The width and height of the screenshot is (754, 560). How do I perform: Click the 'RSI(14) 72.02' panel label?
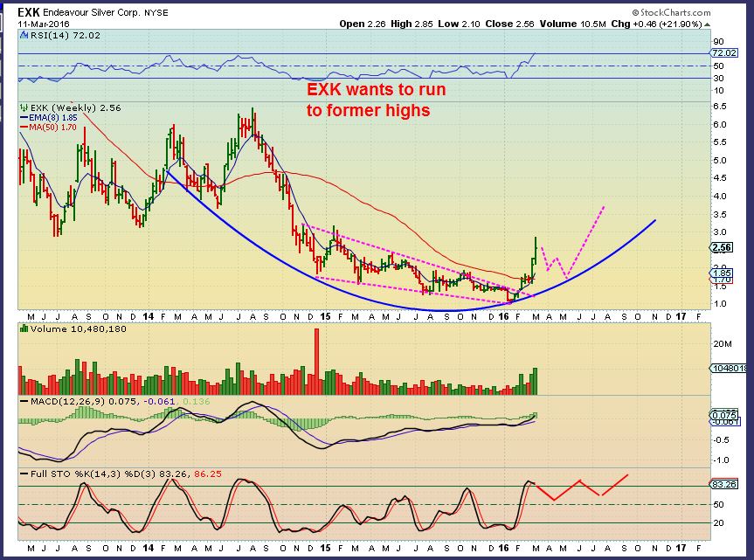click(65, 36)
